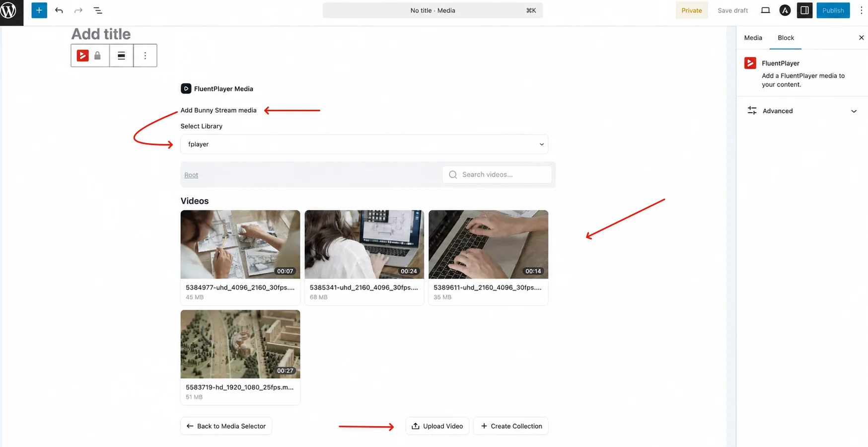Click file name 5583719-hd_1920_1080_25fps
The width and height of the screenshot is (868, 447).
coord(239,387)
